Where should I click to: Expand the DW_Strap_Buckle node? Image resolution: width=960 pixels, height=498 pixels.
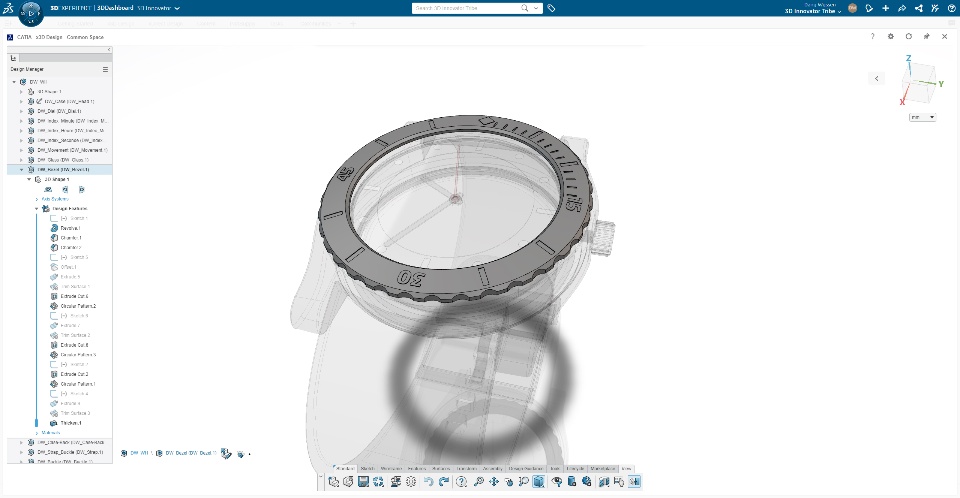tap(21, 452)
